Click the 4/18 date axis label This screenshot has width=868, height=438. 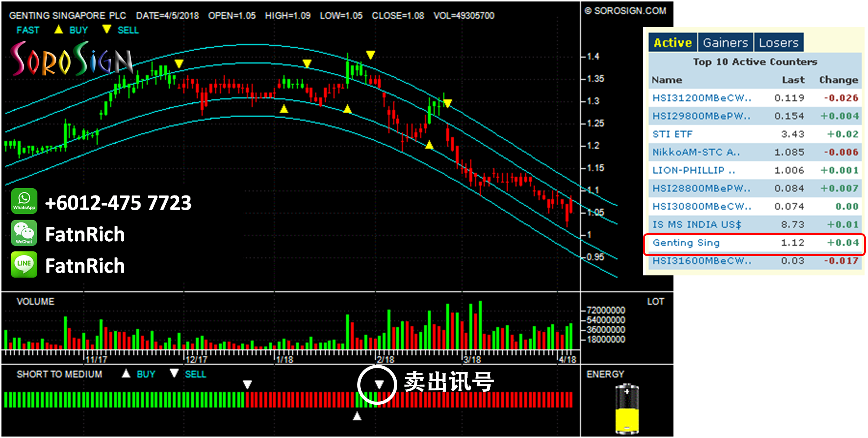pyautogui.click(x=567, y=359)
